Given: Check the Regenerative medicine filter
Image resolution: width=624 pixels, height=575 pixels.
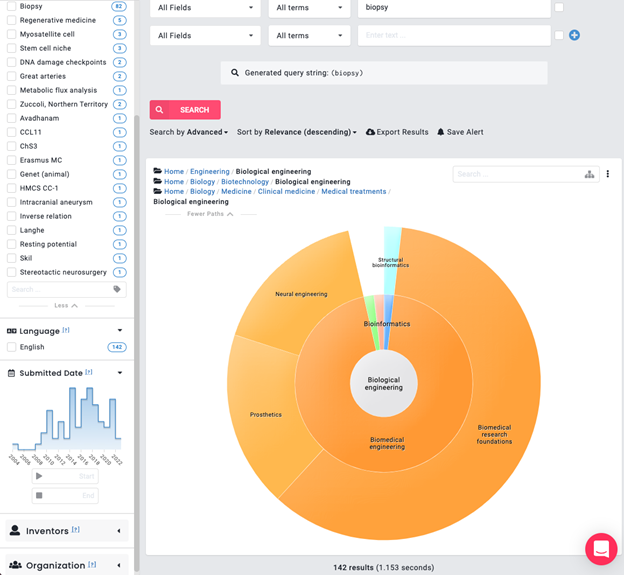Looking at the screenshot, I should 12,20.
